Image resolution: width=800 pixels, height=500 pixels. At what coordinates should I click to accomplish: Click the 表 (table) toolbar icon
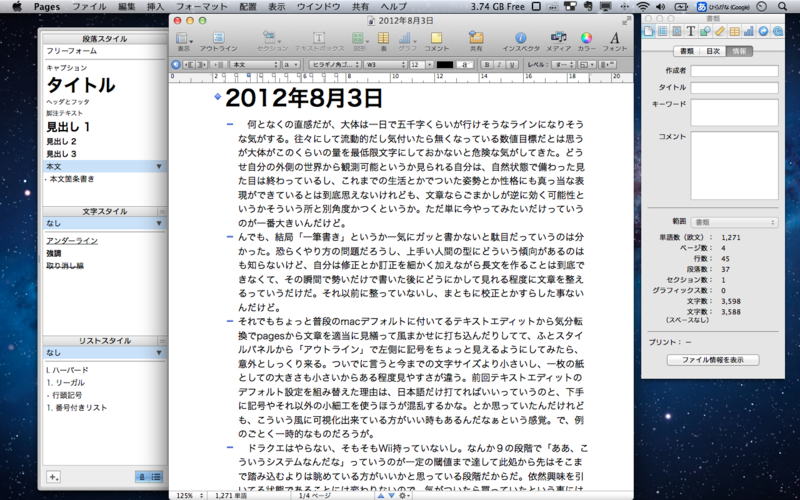pyautogui.click(x=383, y=41)
